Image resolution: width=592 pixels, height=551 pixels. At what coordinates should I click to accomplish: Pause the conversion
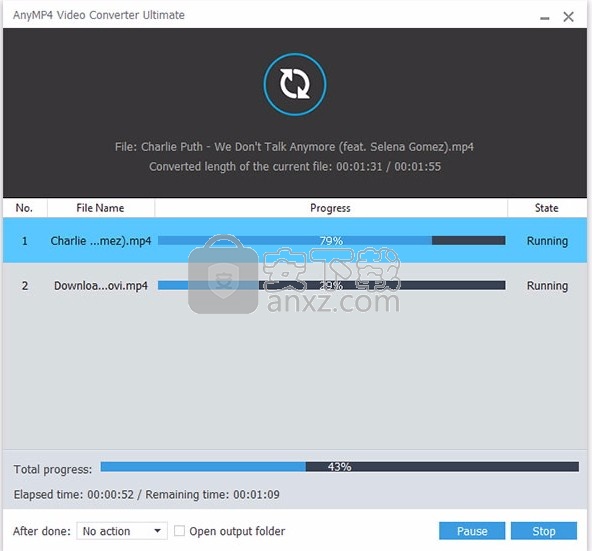472,531
